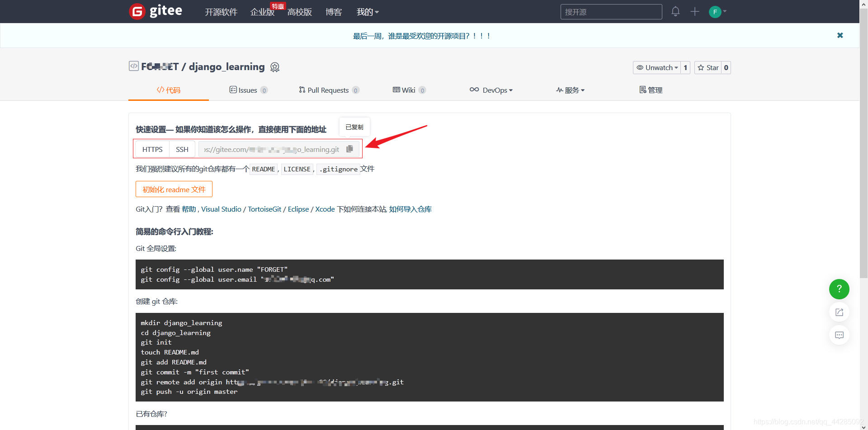Open the 我的 dropdown menu
Image resolution: width=868 pixels, height=430 pixels.
pos(368,12)
